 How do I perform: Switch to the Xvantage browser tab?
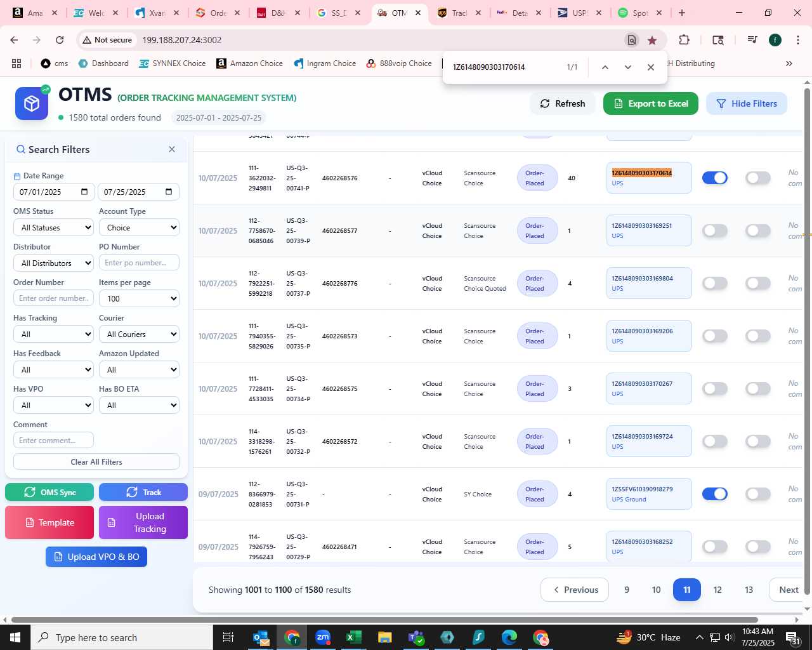(150, 13)
